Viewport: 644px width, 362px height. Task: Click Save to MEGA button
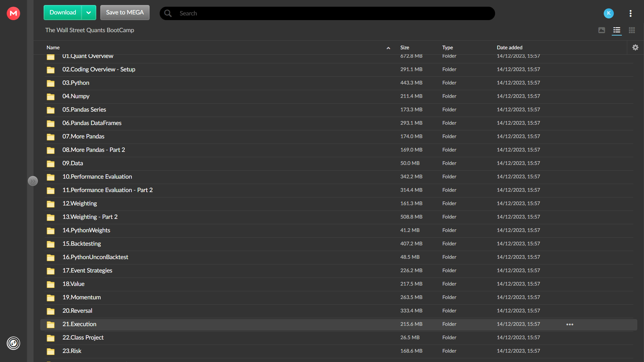[125, 12]
